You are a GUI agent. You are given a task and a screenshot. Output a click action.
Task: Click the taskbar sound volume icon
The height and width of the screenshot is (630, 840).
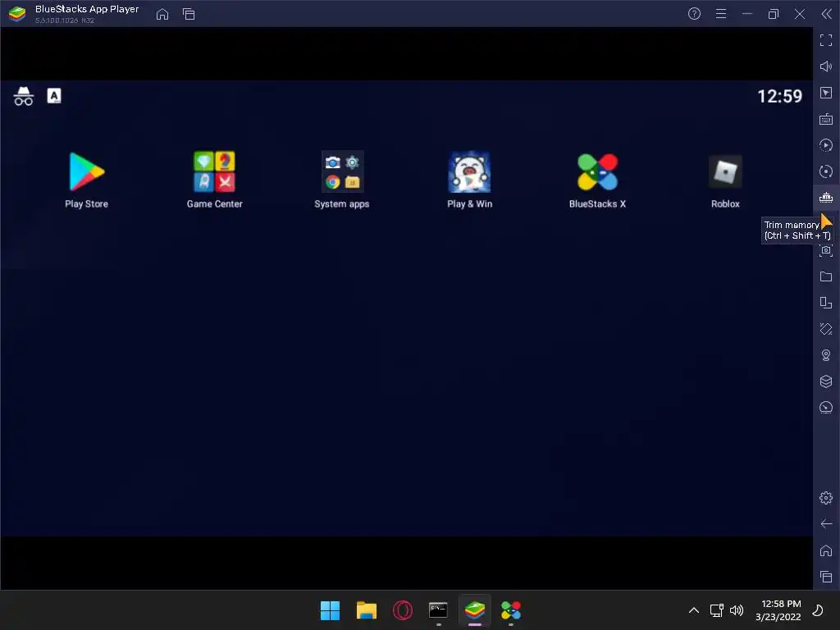tap(737, 610)
